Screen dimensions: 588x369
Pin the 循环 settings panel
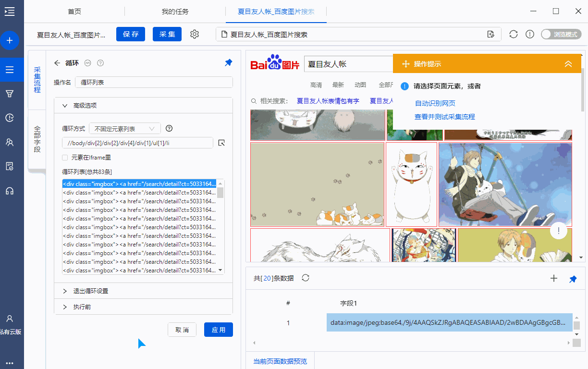[229, 63]
